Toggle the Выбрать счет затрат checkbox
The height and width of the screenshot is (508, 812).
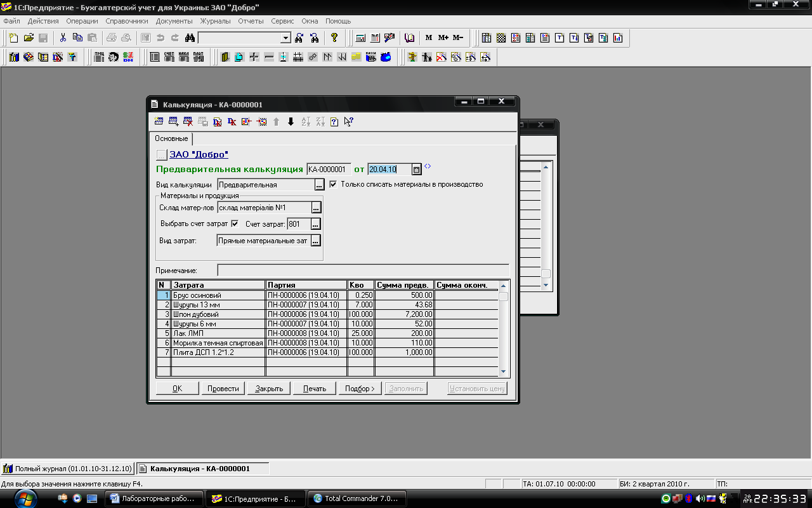tap(235, 224)
